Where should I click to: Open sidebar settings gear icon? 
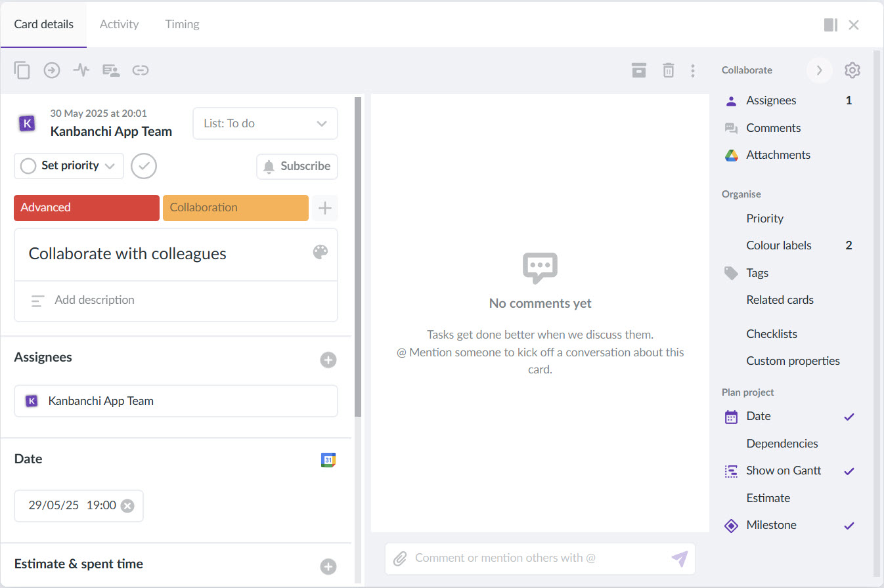tap(852, 70)
